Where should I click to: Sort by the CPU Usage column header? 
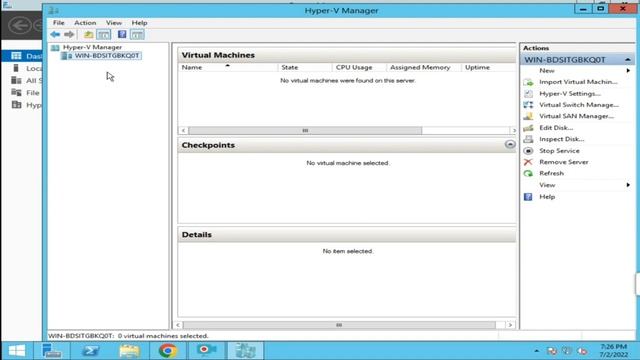[359, 67]
